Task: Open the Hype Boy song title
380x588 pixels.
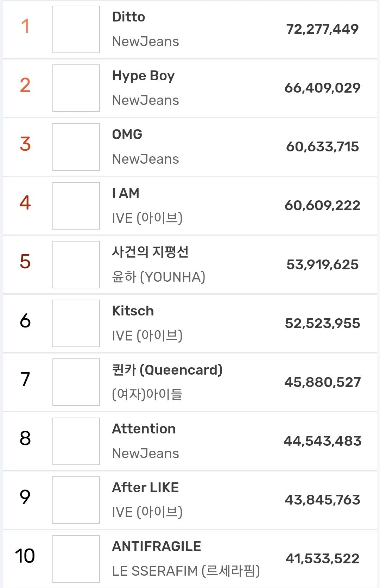Action: [143, 76]
